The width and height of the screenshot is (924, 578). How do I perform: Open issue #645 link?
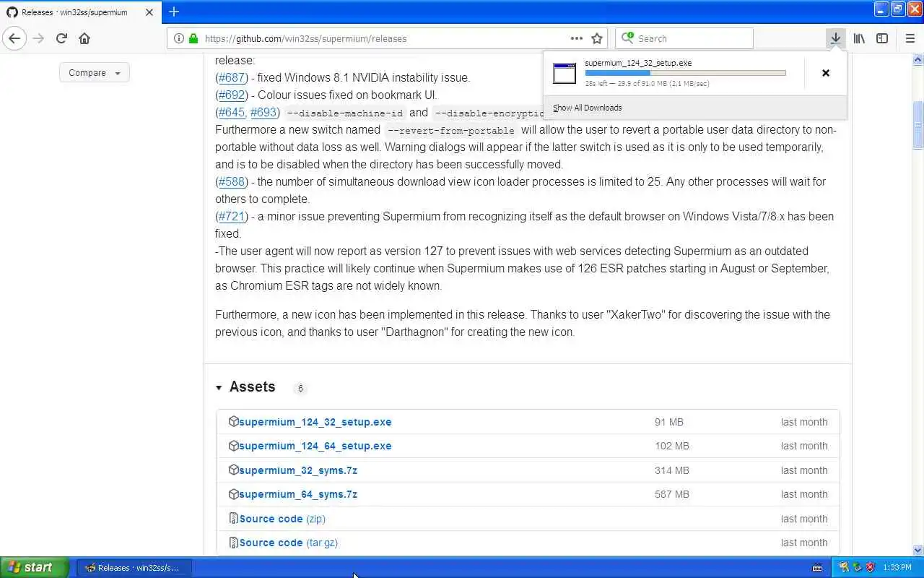click(x=232, y=112)
